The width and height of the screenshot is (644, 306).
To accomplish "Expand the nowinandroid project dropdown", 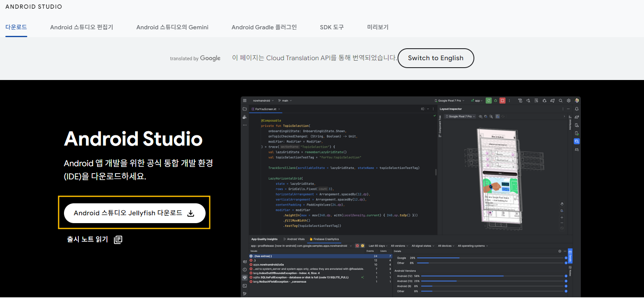I will [x=263, y=100].
